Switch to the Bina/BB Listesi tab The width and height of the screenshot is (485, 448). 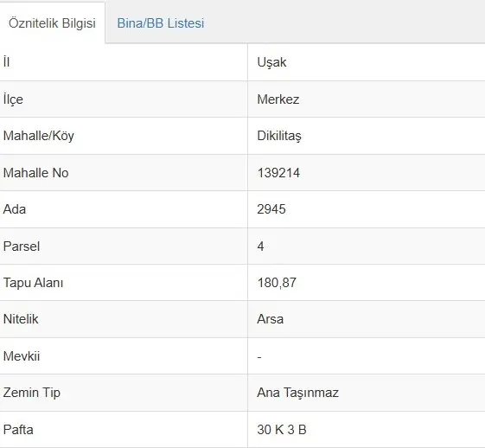161,23
